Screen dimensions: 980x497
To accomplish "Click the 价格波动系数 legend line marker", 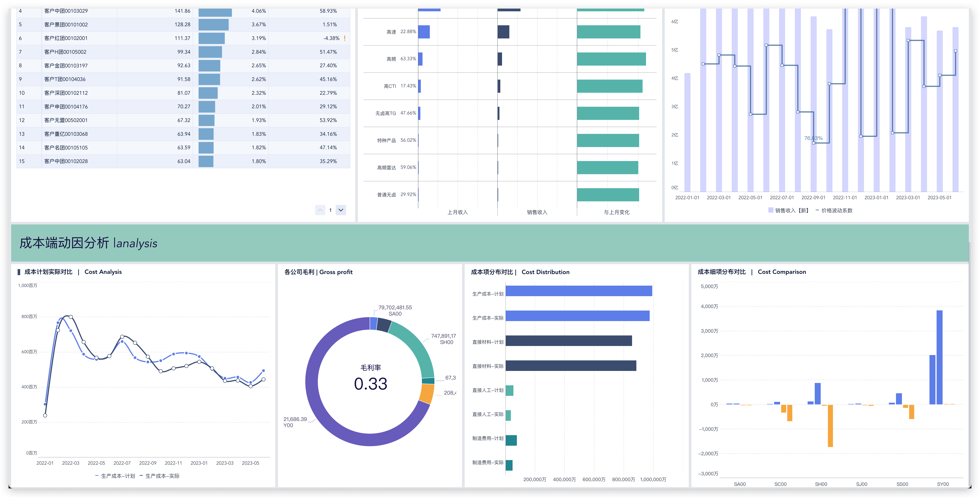I will pyautogui.click(x=818, y=210).
